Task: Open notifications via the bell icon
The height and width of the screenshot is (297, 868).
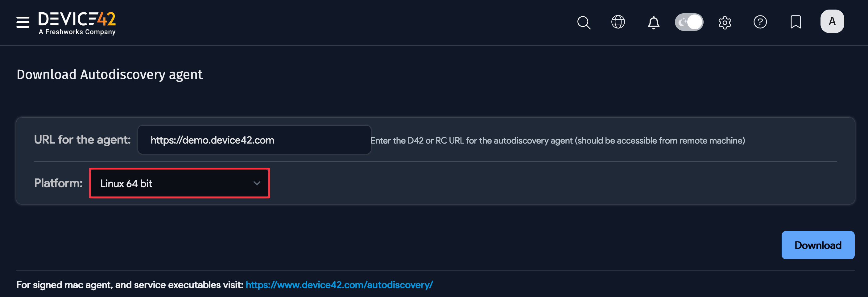Action: [653, 23]
